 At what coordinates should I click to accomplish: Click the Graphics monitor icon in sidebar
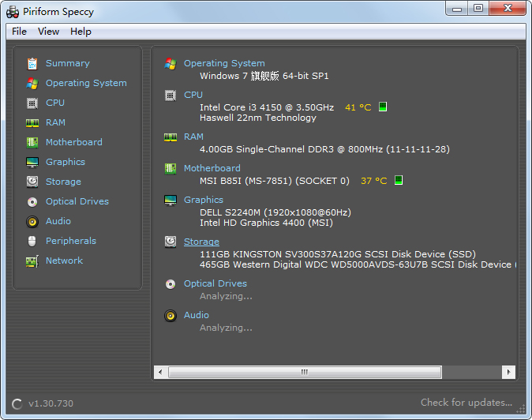32,162
